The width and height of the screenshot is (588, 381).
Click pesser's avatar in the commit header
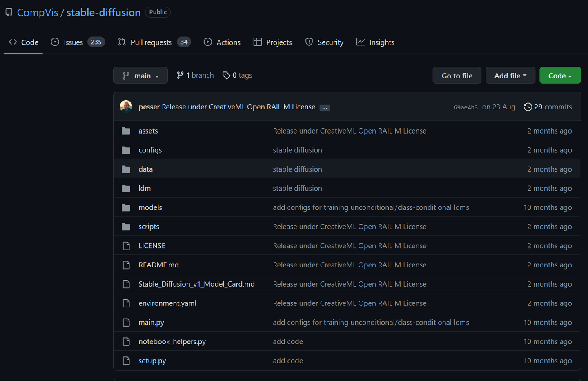126,107
